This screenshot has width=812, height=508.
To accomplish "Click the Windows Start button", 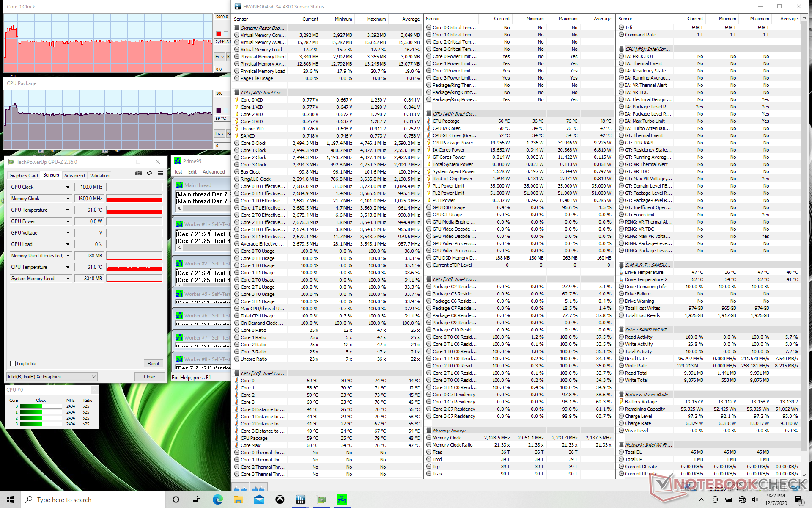I will coord(10,500).
